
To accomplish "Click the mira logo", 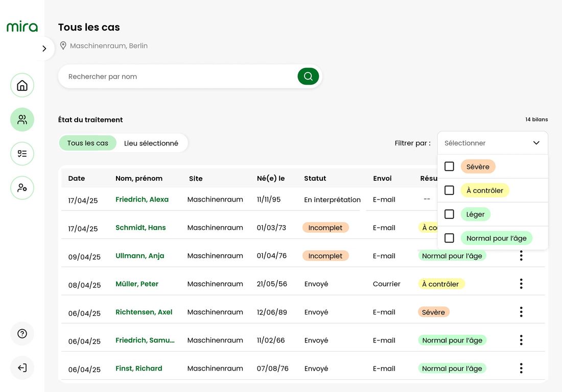I will point(22,26).
